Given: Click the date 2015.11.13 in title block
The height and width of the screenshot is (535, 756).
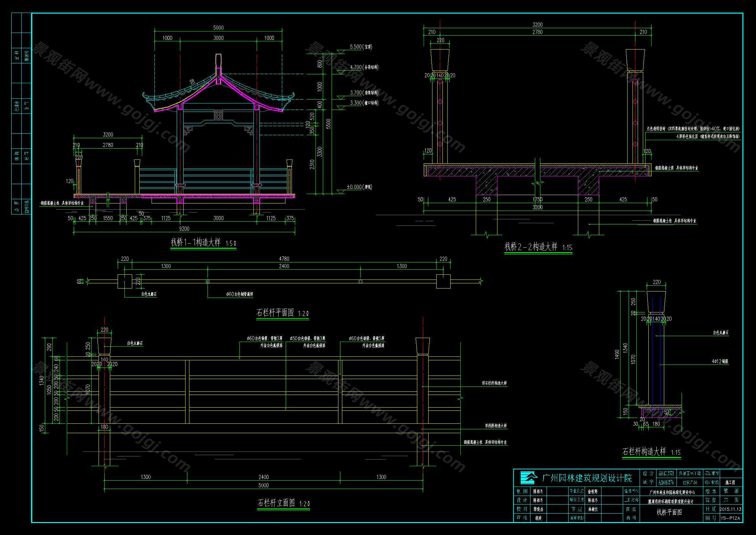Looking at the screenshot, I should point(730,509).
